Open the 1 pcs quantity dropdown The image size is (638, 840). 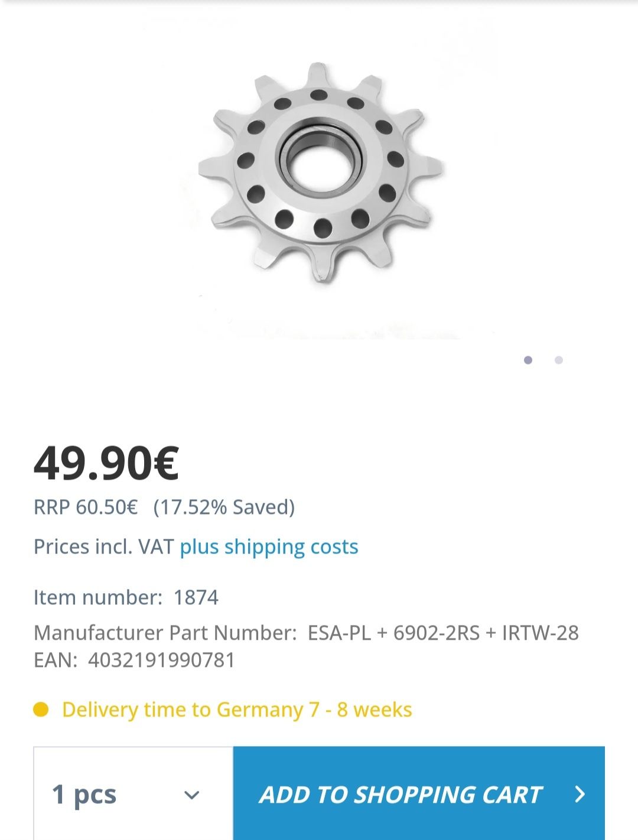134,794
